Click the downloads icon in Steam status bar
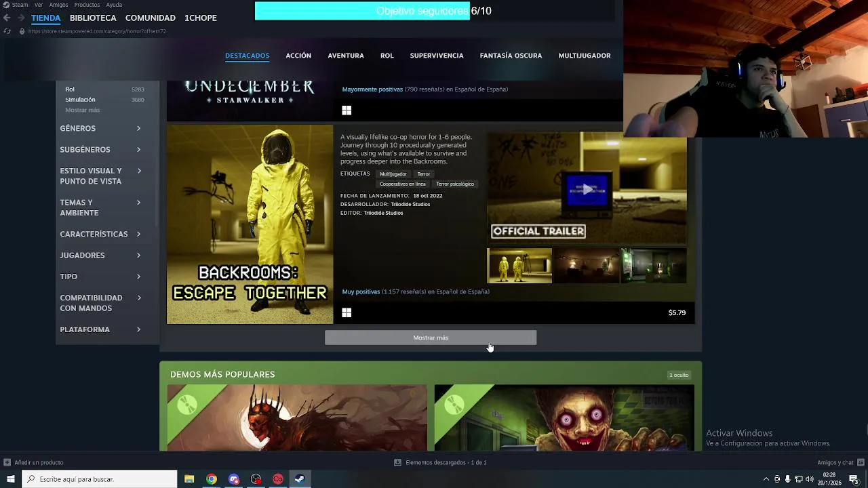 click(398, 462)
